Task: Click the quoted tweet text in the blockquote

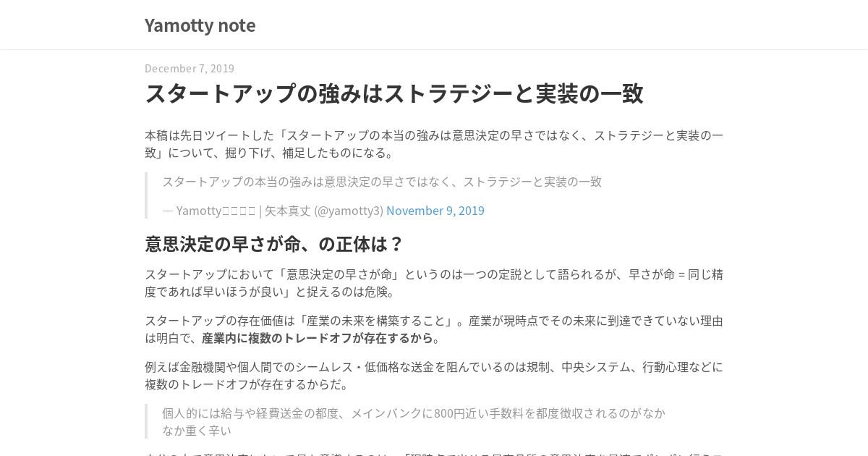Action: 382,182
